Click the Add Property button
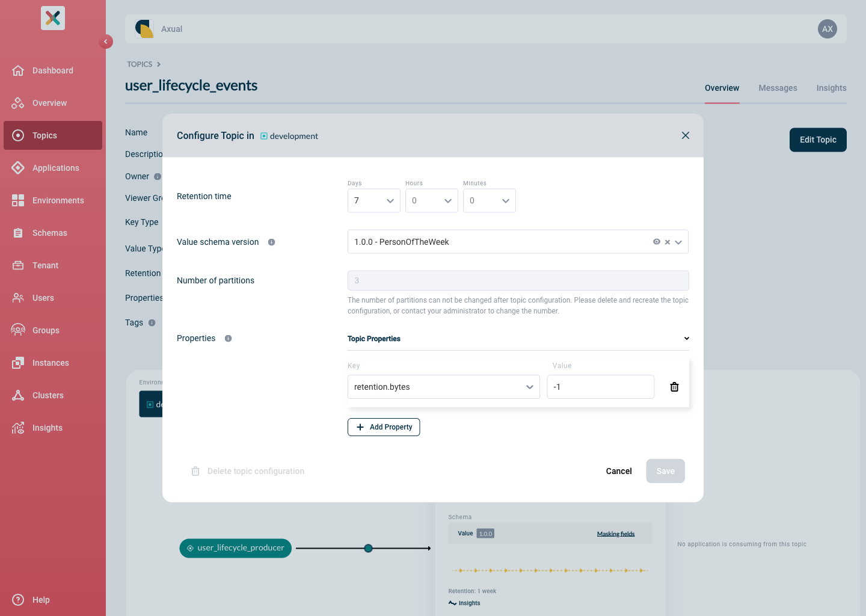866x616 pixels. click(x=384, y=427)
